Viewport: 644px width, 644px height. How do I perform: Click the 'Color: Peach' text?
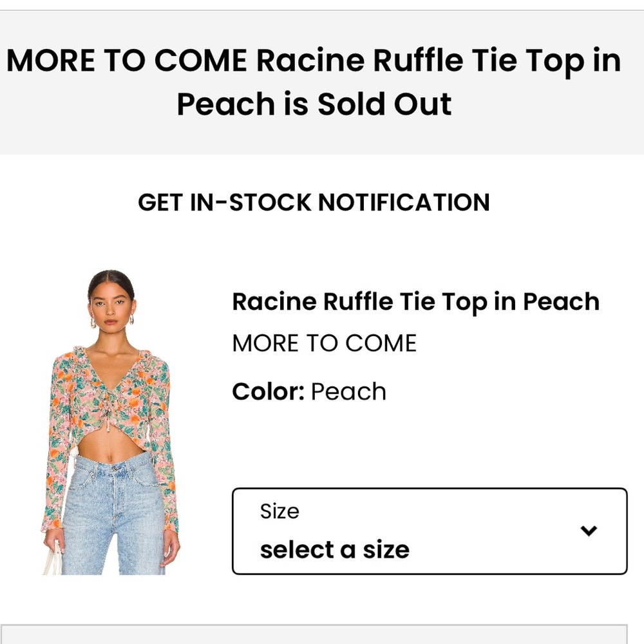(309, 391)
